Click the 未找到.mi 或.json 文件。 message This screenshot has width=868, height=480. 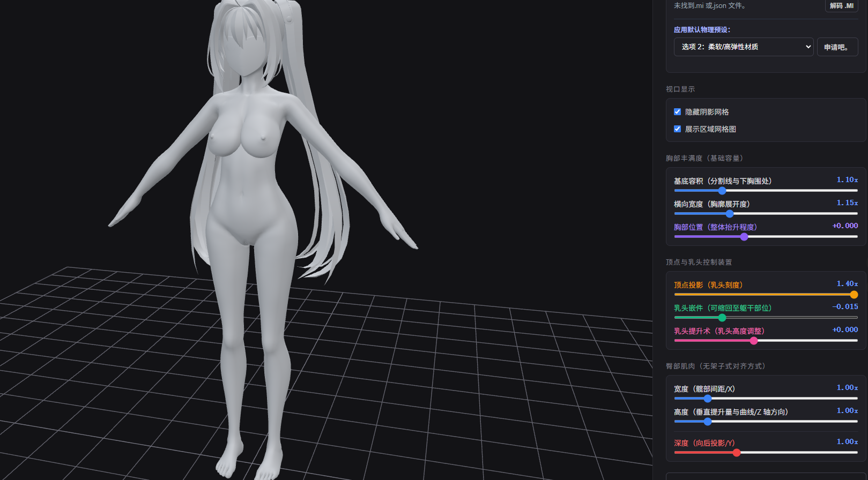tap(710, 6)
